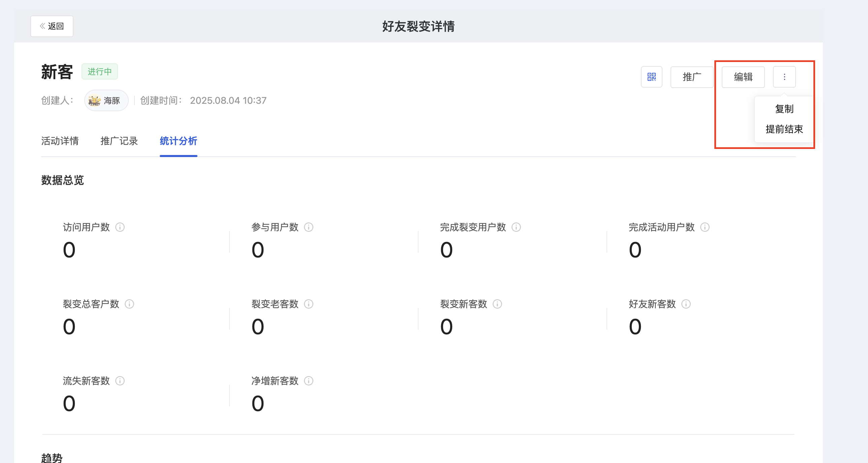Click the 好友裂变详情 page title
The height and width of the screenshot is (463, 868).
(x=418, y=26)
